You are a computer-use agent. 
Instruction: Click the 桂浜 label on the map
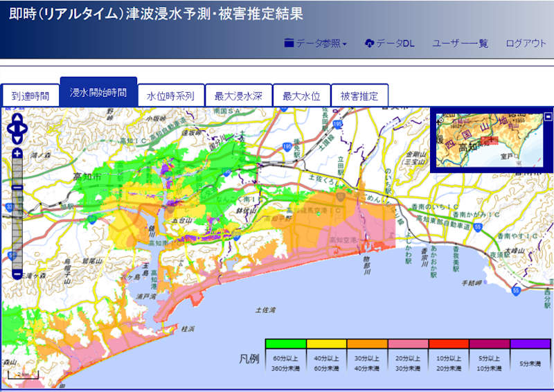(188, 329)
